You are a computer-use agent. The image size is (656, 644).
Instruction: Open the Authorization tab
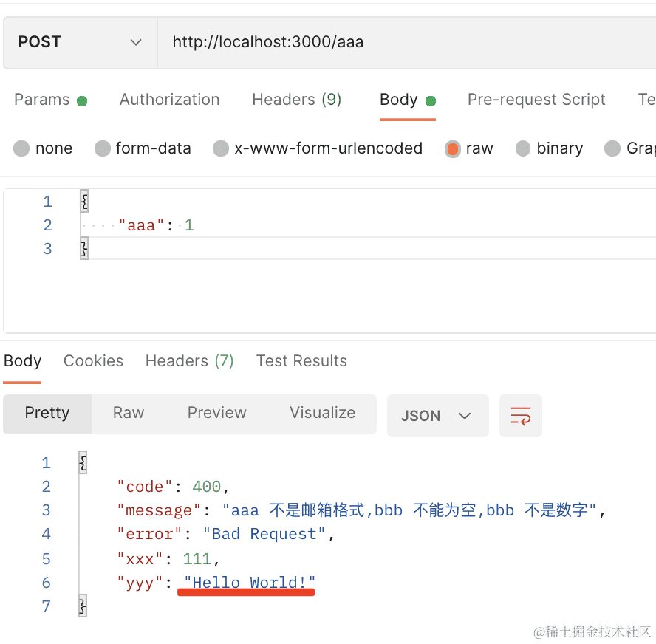coord(169,100)
